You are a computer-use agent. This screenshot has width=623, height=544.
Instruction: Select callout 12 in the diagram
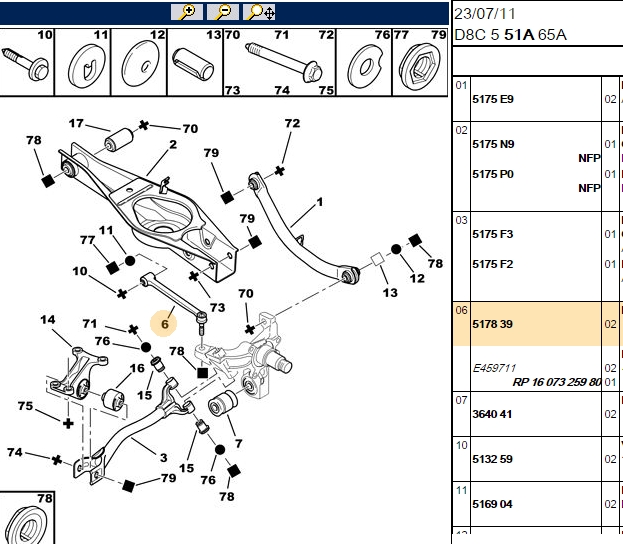click(417, 278)
